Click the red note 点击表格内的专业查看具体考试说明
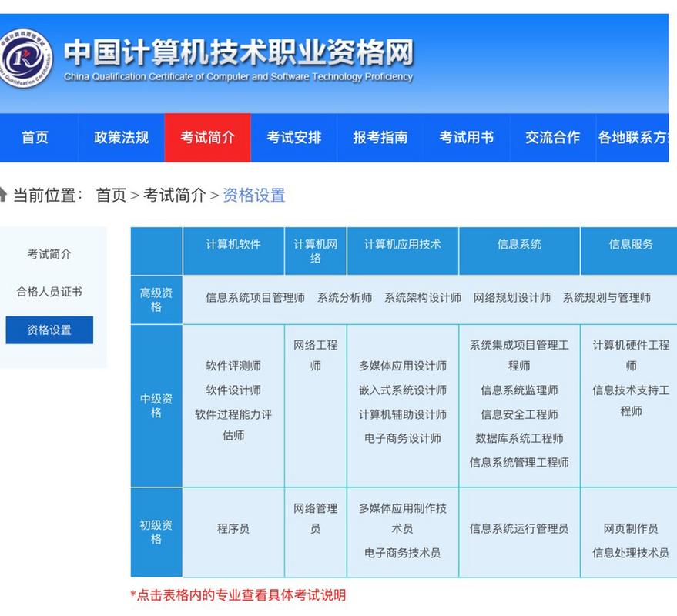Image resolution: width=677 pixels, height=616 pixels. 238,595
